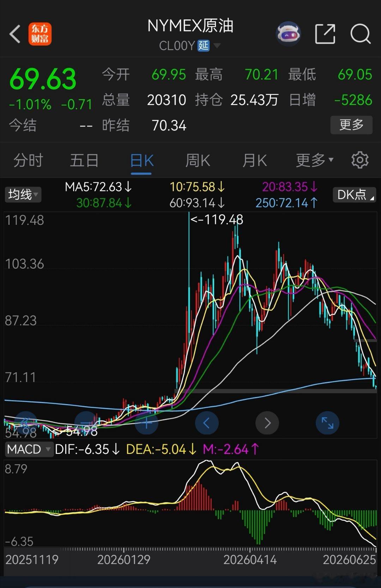The width and height of the screenshot is (381, 588).
Task: Tap the DIF:-6.35 reading
Action: pos(87,449)
